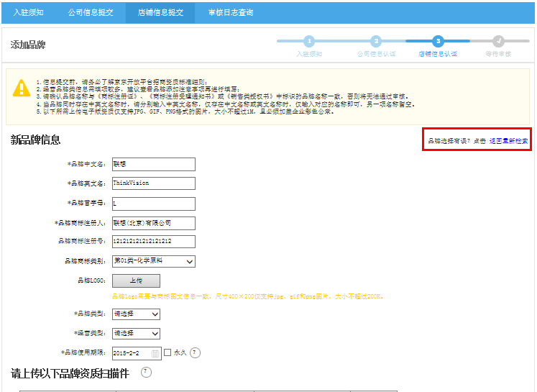Click the 添加品牌 title text
This screenshot has width=537, height=392.
(28, 45)
